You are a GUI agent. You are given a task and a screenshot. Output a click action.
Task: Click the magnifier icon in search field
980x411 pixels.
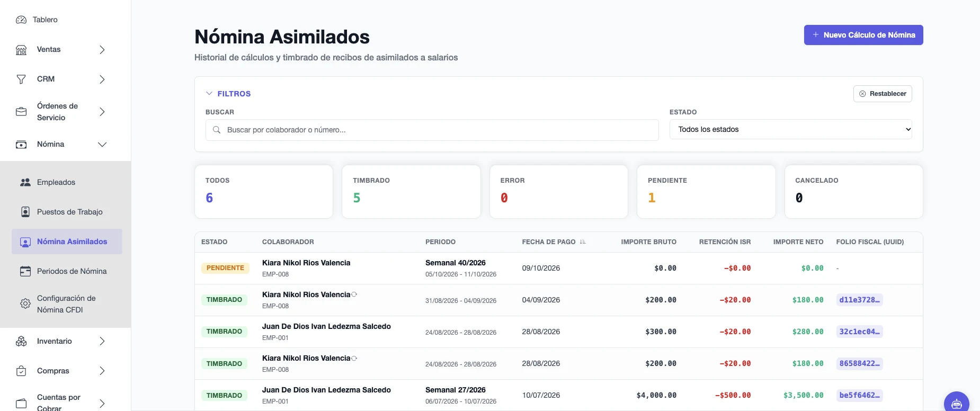click(217, 130)
